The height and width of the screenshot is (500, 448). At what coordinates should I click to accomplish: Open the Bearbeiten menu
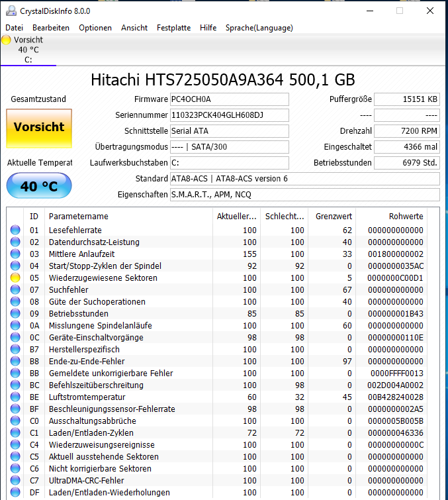(x=51, y=28)
